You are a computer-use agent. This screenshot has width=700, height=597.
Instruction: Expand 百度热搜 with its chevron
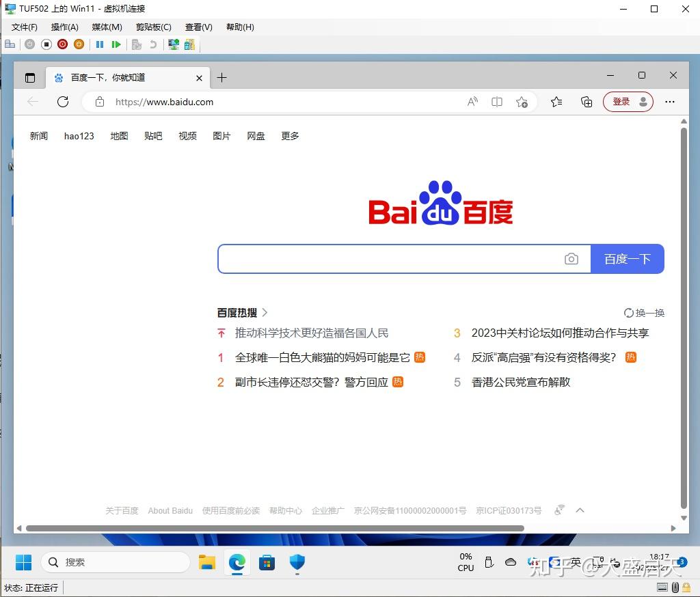coord(265,312)
